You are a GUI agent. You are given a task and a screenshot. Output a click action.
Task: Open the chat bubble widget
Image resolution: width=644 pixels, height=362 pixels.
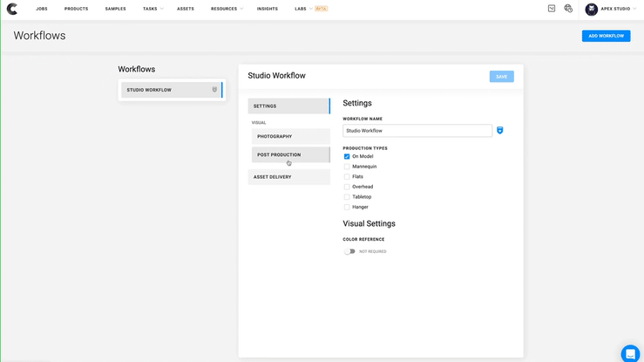630,352
